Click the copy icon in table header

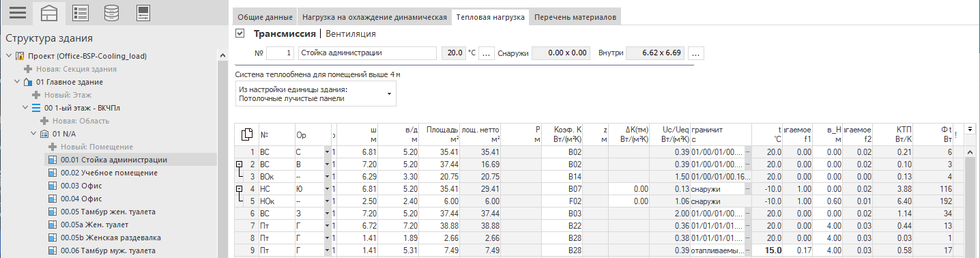pyautogui.click(x=247, y=134)
